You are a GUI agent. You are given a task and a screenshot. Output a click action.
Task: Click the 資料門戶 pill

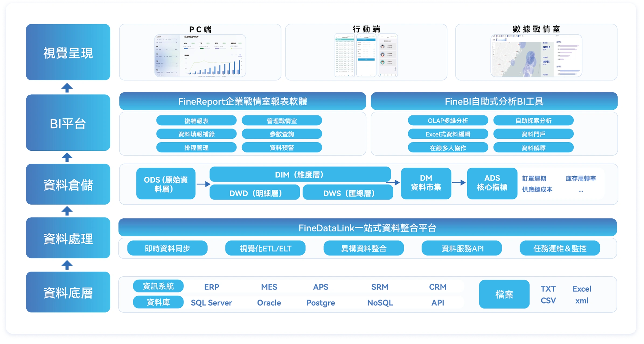[x=533, y=134]
